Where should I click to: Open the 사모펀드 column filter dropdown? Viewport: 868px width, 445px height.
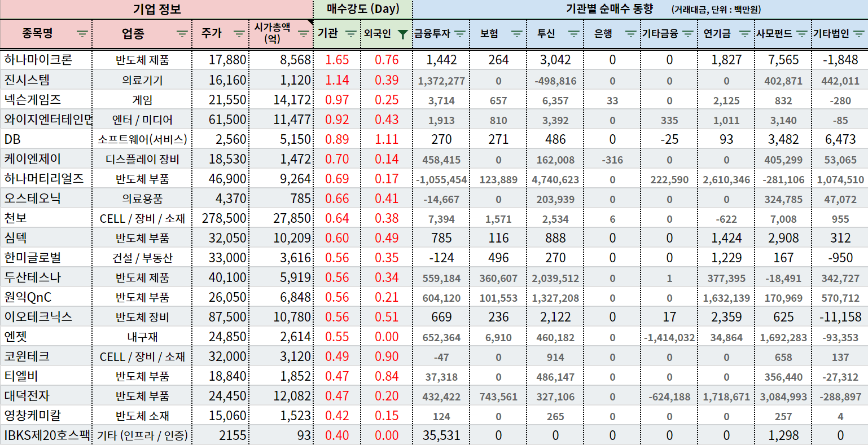pos(801,34)
